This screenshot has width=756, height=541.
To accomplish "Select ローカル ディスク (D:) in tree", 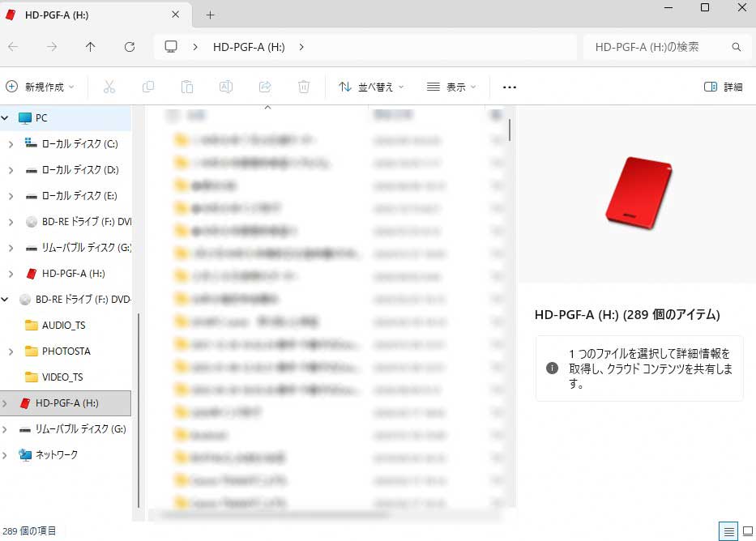I will tap(80, 169).
